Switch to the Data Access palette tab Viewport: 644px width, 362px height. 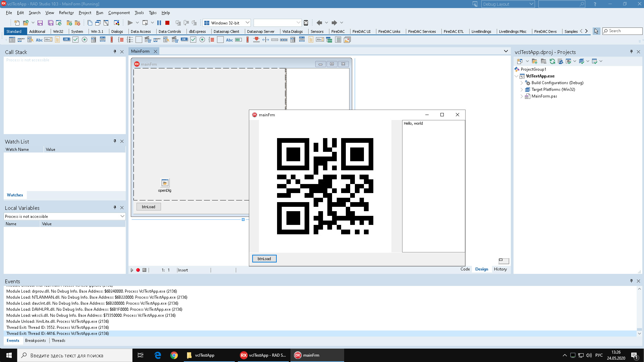click(141, 32)
